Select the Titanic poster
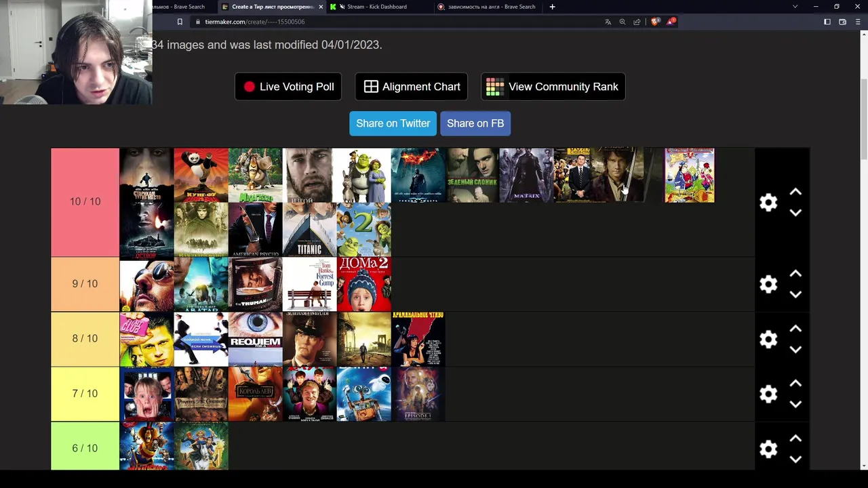 310,230
